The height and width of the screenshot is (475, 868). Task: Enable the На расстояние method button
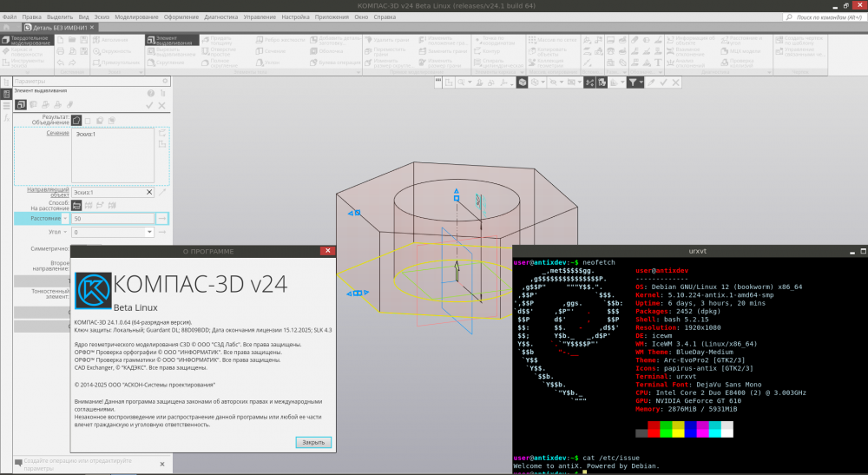(76, 205)
